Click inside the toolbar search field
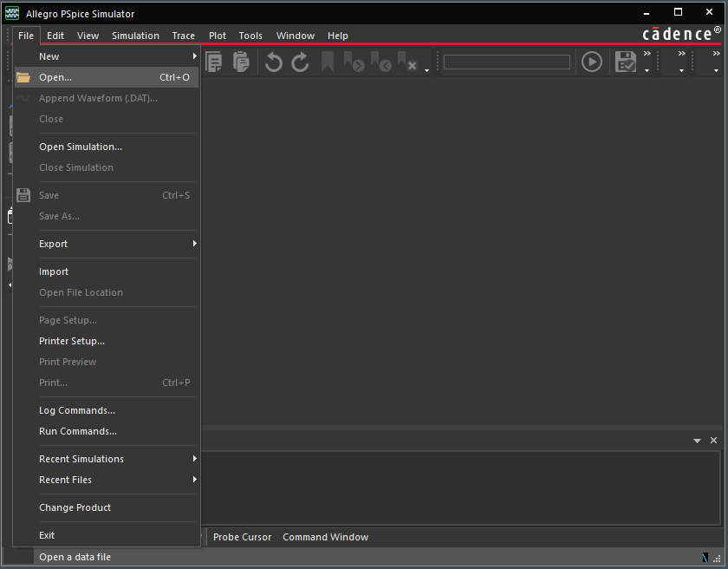 (x=506, y=62)
